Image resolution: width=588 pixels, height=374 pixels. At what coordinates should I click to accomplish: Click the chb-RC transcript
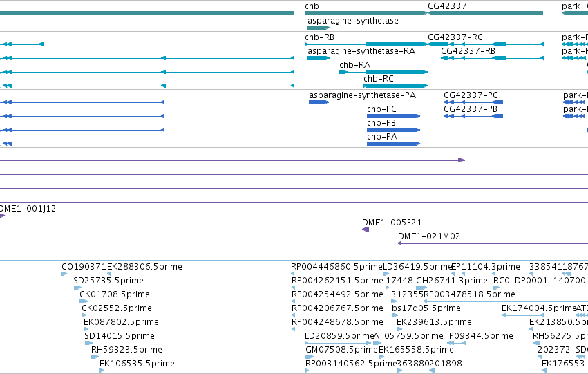(x=395, y=86)
